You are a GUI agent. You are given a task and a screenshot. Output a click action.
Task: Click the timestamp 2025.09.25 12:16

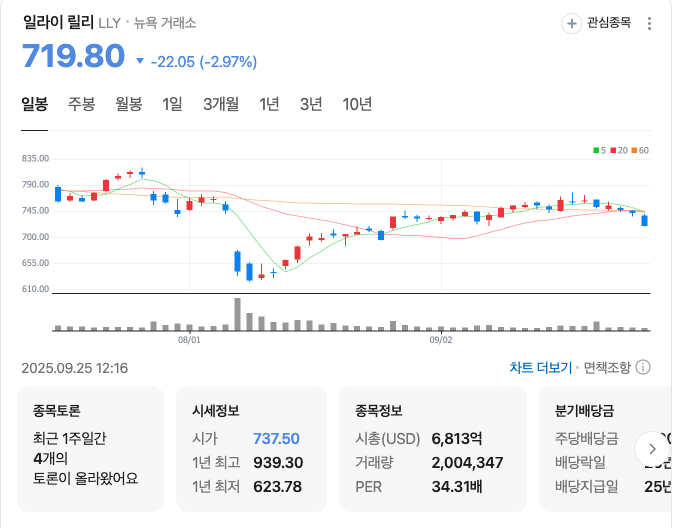tap(75, 368)
